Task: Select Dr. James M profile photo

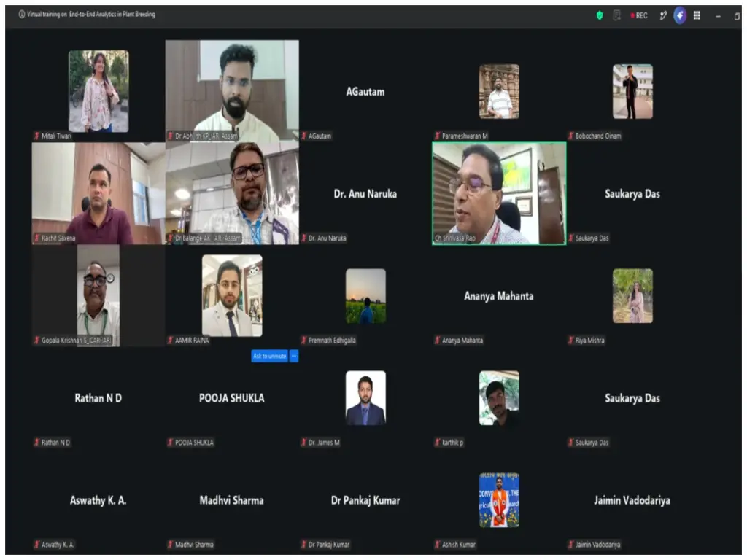Action: 366,398
